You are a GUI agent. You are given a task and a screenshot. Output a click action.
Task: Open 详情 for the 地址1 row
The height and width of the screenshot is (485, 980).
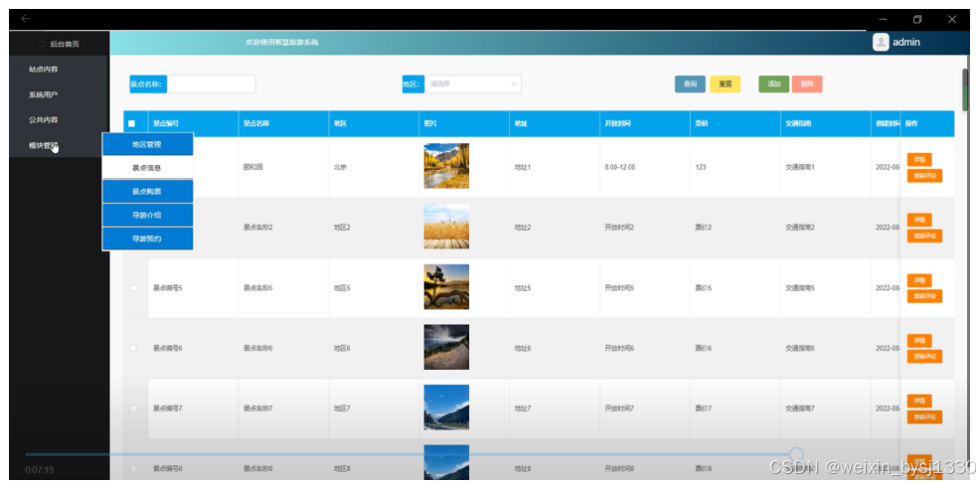pyautogui.click(x=919, y=160)
